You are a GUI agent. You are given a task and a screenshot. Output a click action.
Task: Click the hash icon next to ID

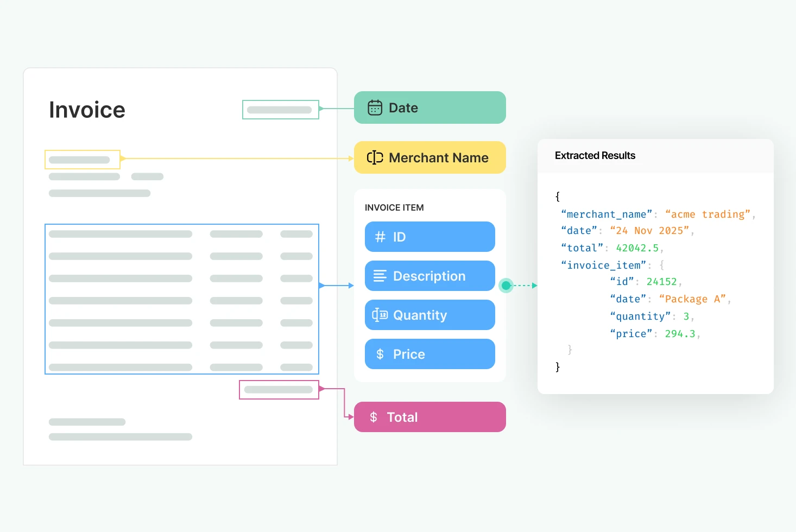380,237
